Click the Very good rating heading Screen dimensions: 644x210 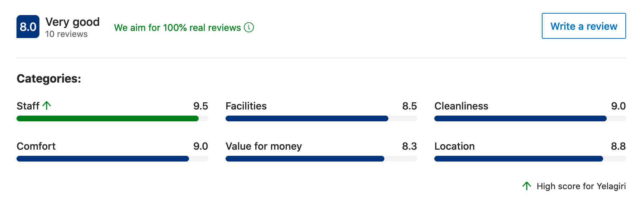72,22
